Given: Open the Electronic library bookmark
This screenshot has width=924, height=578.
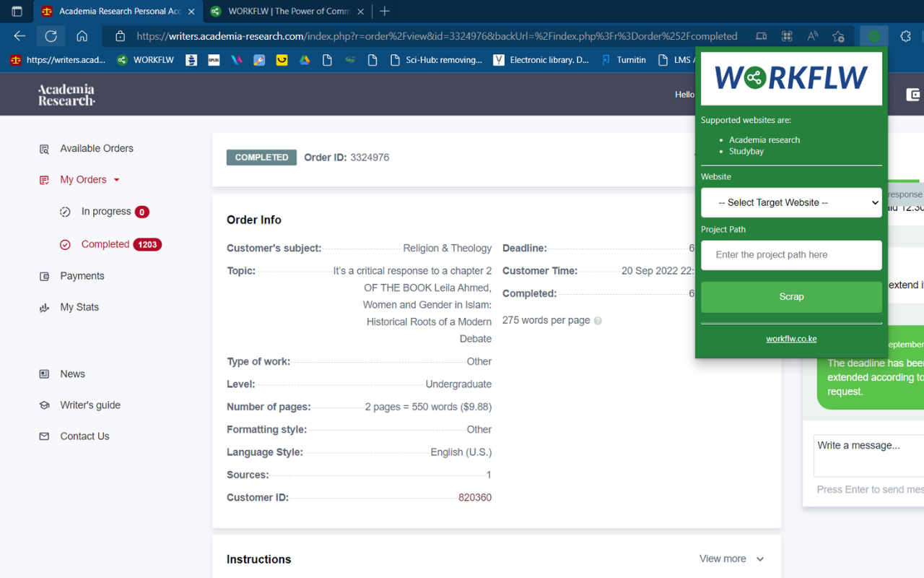Looking at the screenshot, I should pyautogui.click(x=541, y=60).
